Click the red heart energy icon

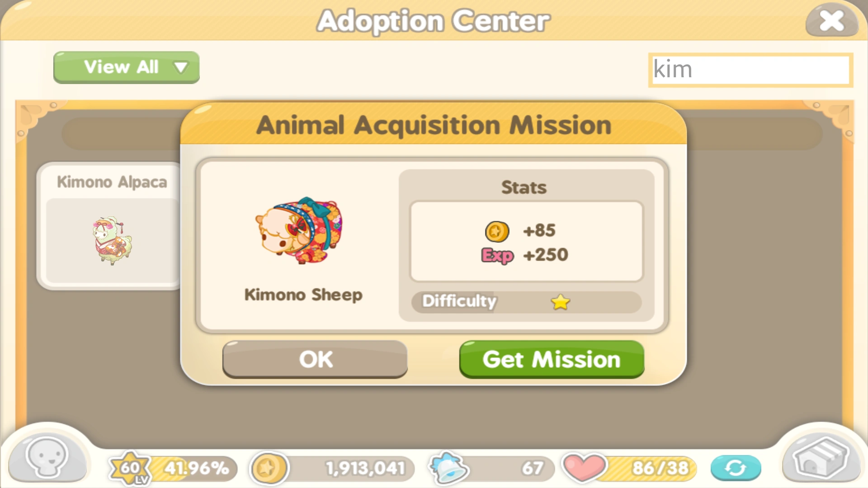[x=584, y=468]
